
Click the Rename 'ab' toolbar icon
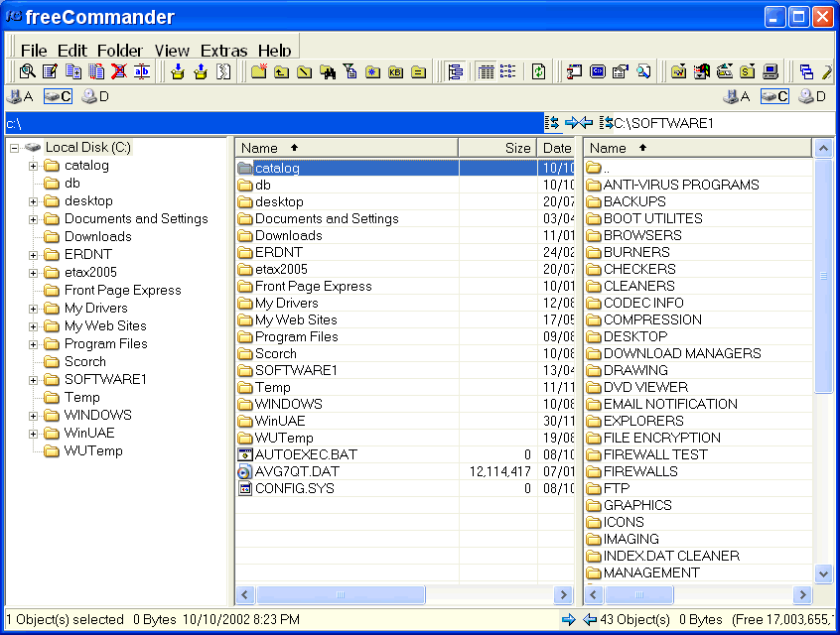click(x=142, y=71)
